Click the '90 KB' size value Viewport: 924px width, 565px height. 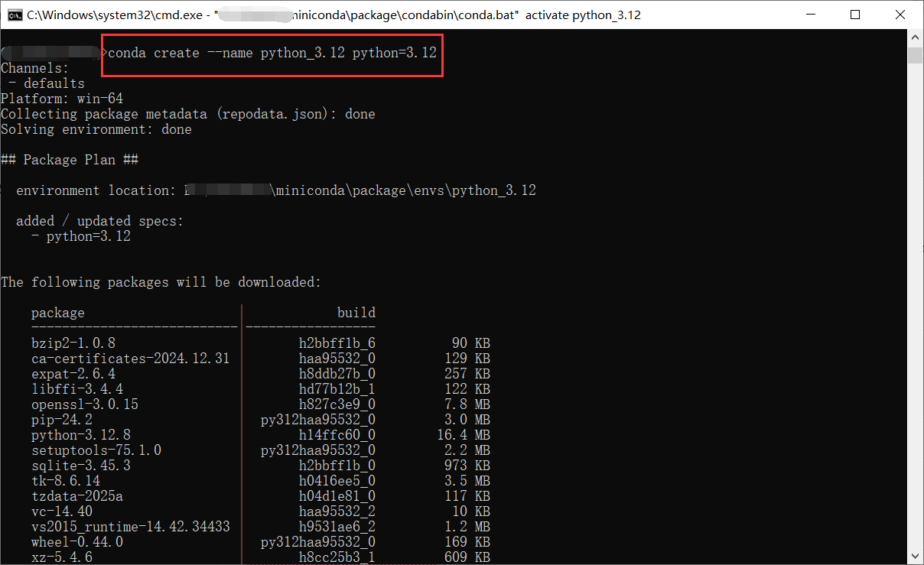click(x=471, y=343)
